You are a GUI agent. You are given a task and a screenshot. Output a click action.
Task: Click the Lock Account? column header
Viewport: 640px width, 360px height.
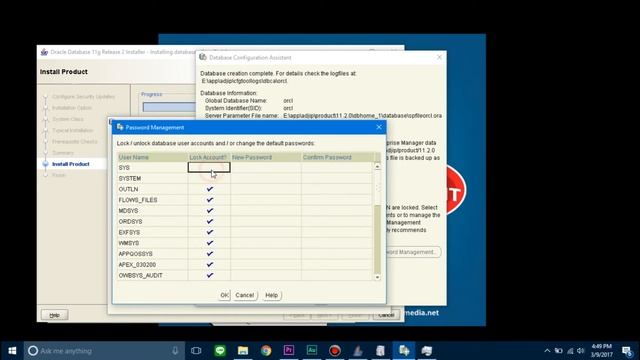pos(209,157)
